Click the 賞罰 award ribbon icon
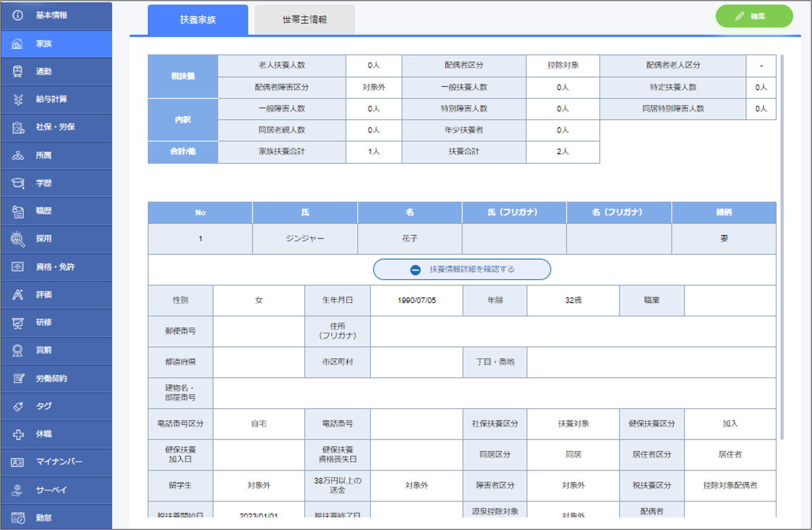The image size is (812, 530). 18,350
